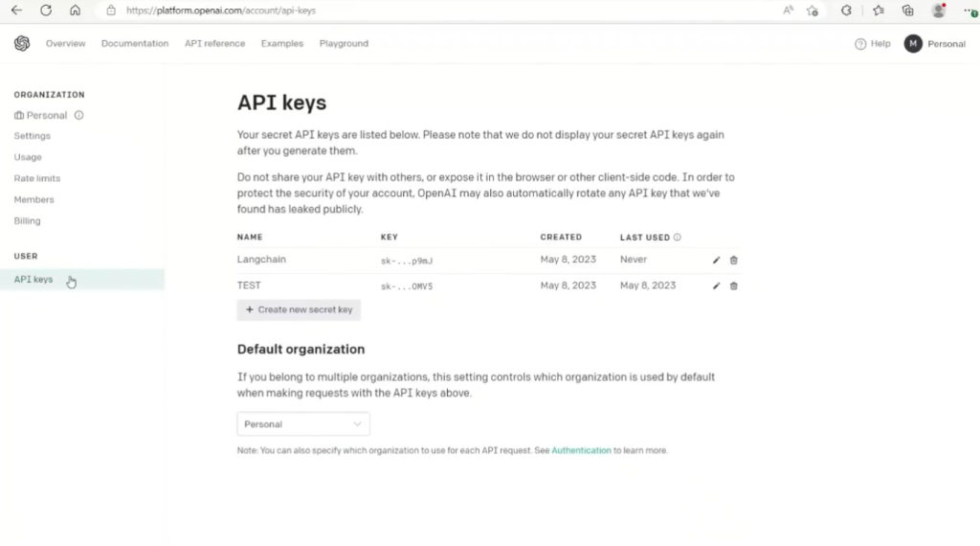Image resolution: width=980 pixels, height=546 pixels.
Task: Add this page to favorites
Action: (813, 11)
